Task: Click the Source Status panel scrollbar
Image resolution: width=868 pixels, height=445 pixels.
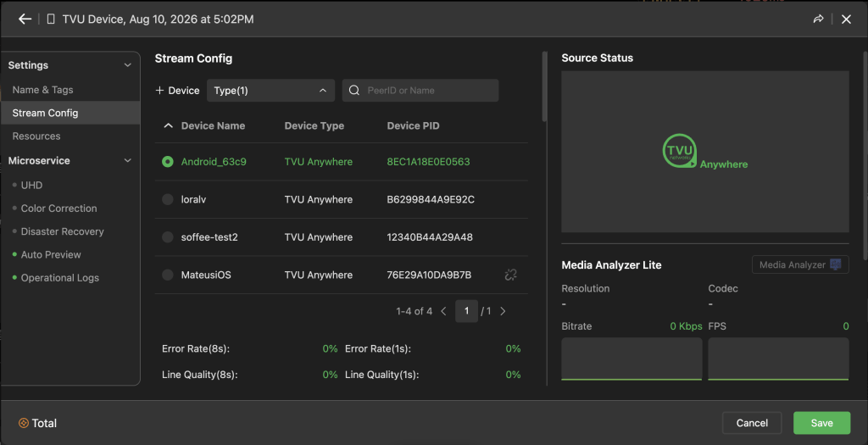Action: click(865, 155)
